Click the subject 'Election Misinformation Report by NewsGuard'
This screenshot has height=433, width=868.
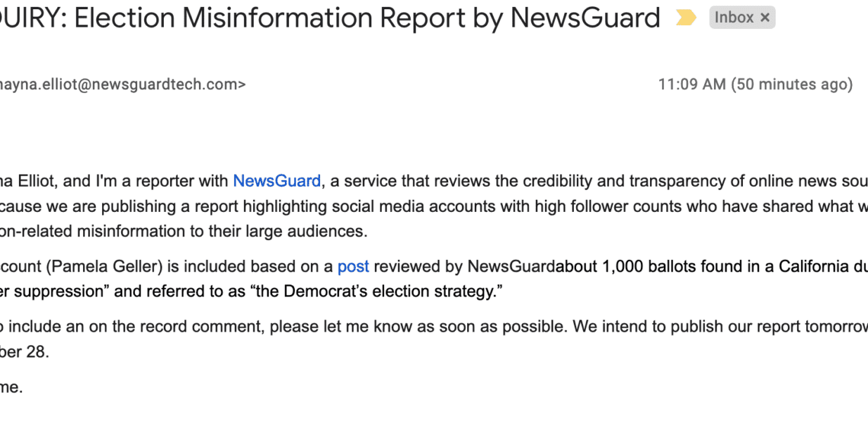367,18
